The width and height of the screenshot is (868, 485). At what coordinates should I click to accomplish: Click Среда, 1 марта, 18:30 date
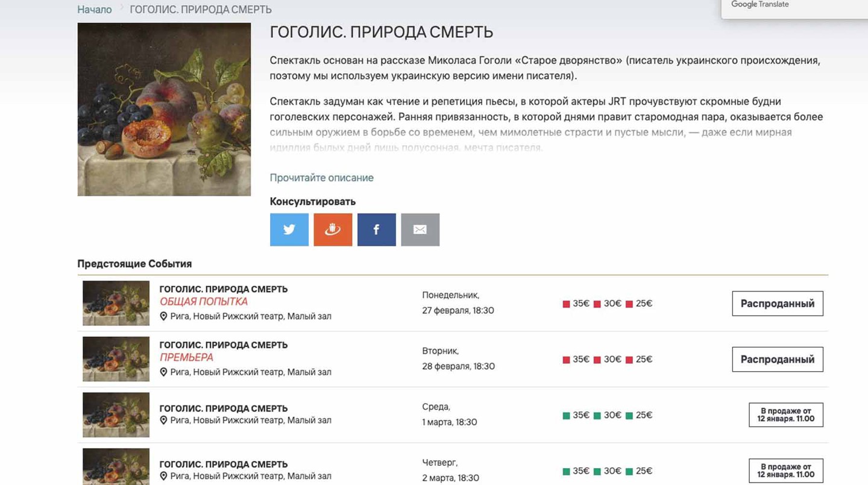(x=450, y=415)
